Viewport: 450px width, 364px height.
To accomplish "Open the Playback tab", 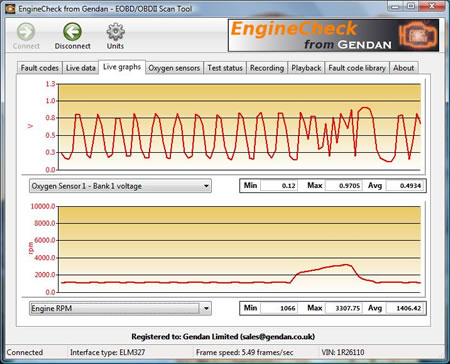I will click(306, 68).
